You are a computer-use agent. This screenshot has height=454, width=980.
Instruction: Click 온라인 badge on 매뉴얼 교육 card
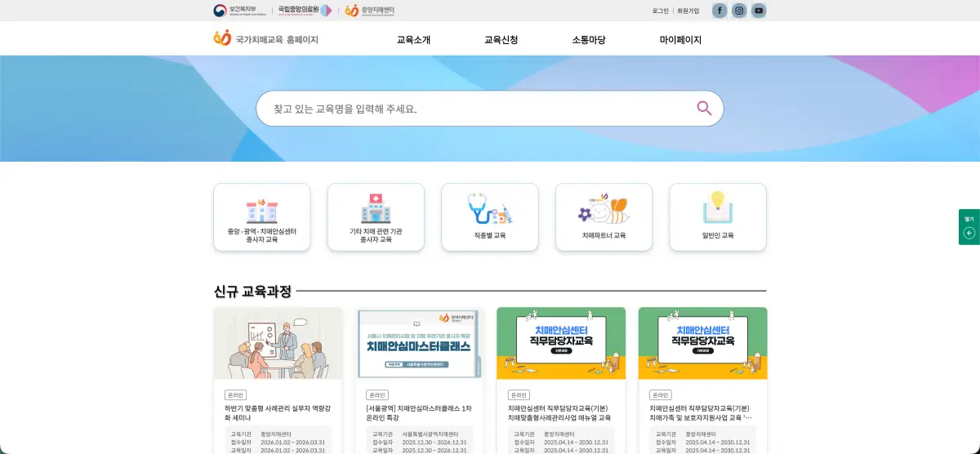click(519, 394)
